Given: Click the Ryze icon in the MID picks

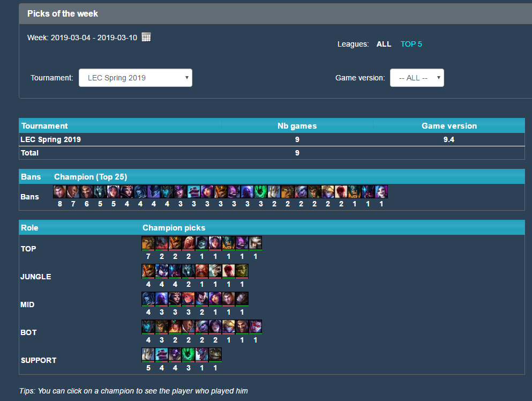Looking at the screenshot, I should (161, 299).
